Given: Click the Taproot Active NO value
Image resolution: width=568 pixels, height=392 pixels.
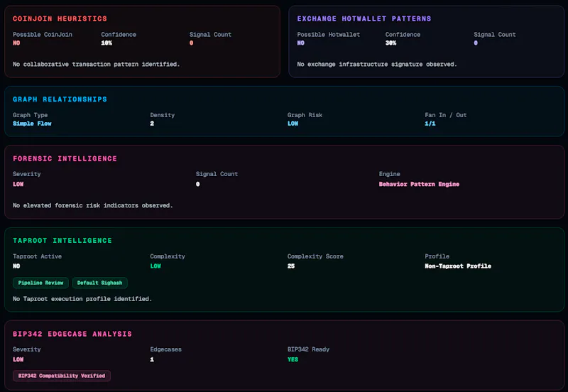Looking at the screenshot, I should pos(16,266).
